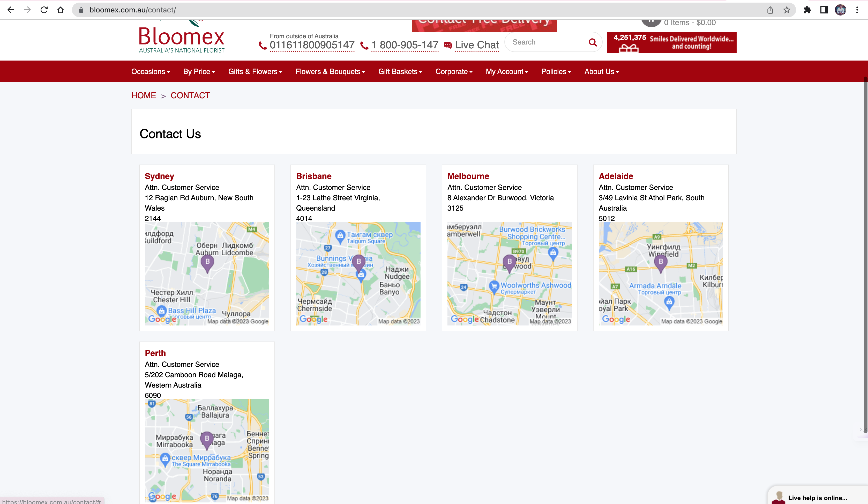This screenshot has width=868, height=504.
Task: Click the Google logo on Sydney map
Action: coord(162,319)
